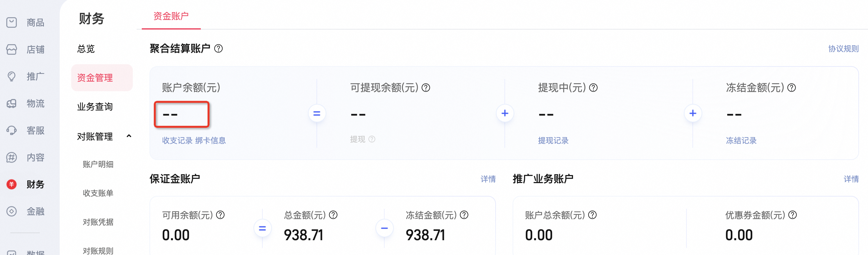Open 对账凭据 under 对账管理
Screen dimensions: 868x255
(x=98, y=222)
